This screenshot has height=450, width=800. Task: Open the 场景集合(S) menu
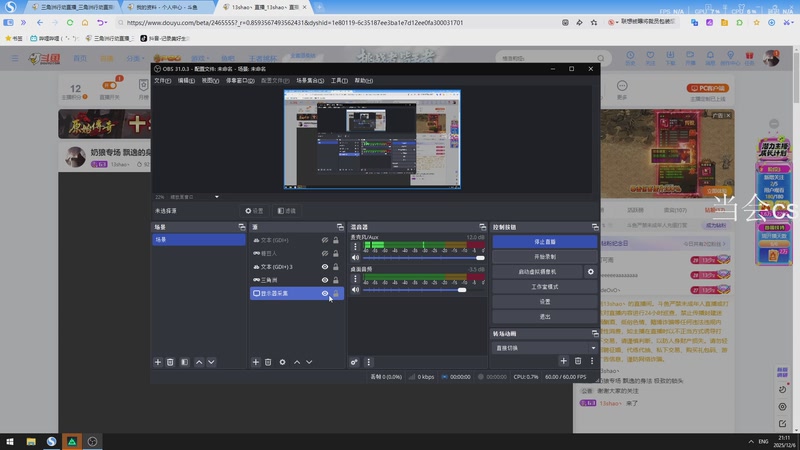310,80
